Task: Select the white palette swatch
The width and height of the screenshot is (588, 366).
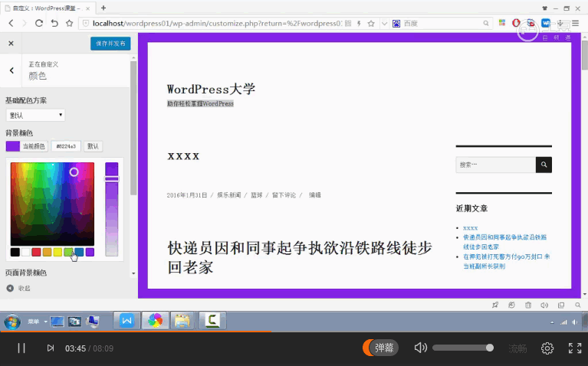Action: pyautogui.click(x=25, y=252)
